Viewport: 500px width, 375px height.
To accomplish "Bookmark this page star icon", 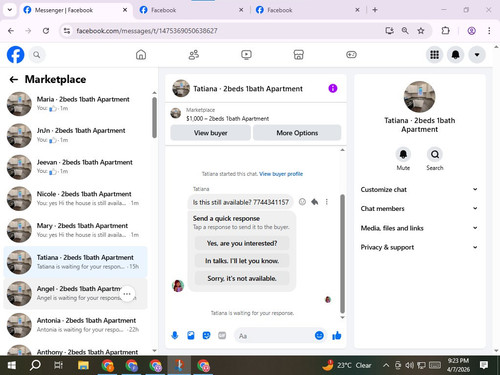I will (421, 31).
